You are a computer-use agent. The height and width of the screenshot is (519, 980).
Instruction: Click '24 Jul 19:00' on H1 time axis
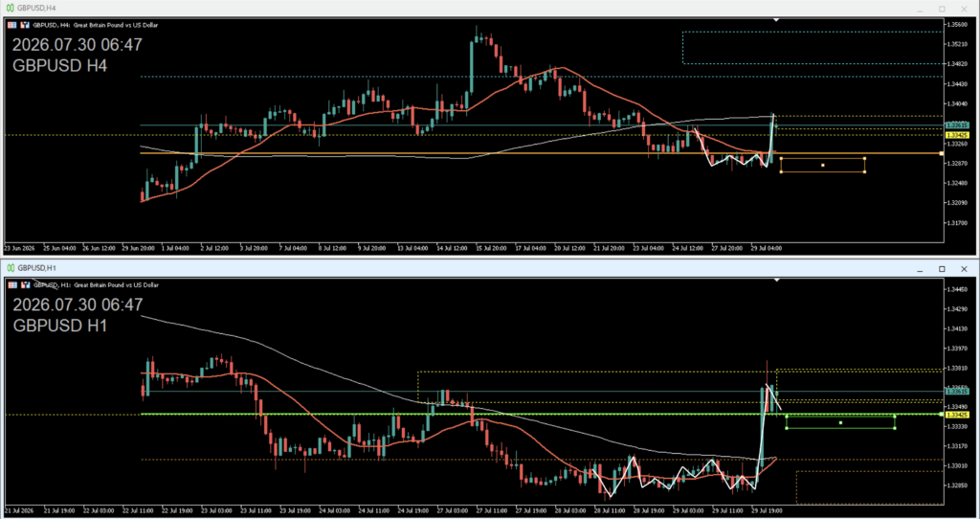pyautogui.click(x=412, y=509)
